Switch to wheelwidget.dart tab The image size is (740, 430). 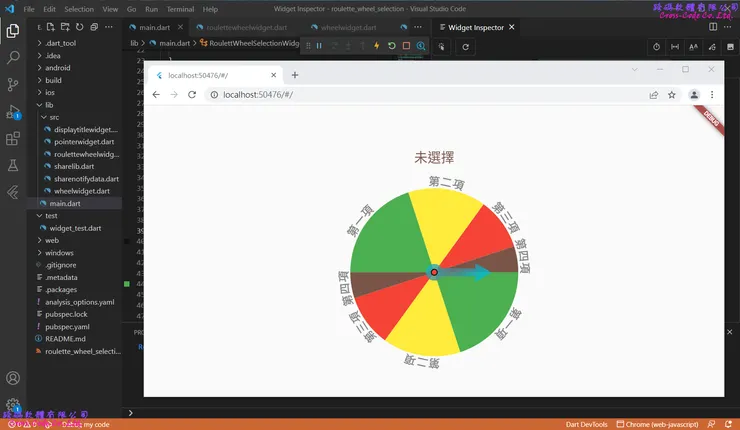point(349,27)
